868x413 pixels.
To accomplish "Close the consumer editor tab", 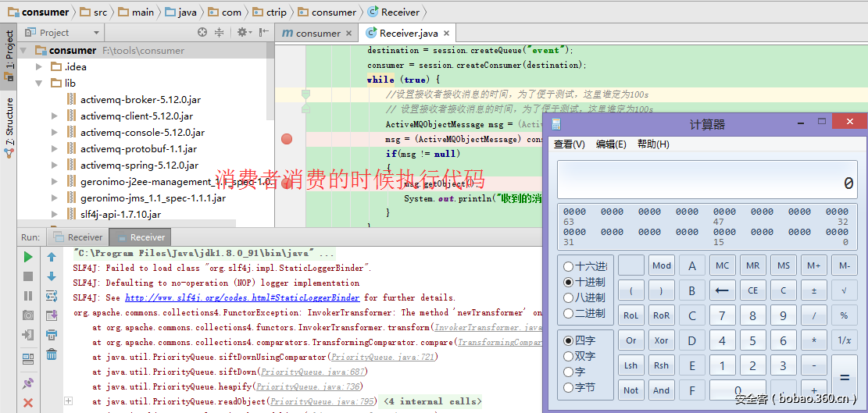I will [348, 33].
